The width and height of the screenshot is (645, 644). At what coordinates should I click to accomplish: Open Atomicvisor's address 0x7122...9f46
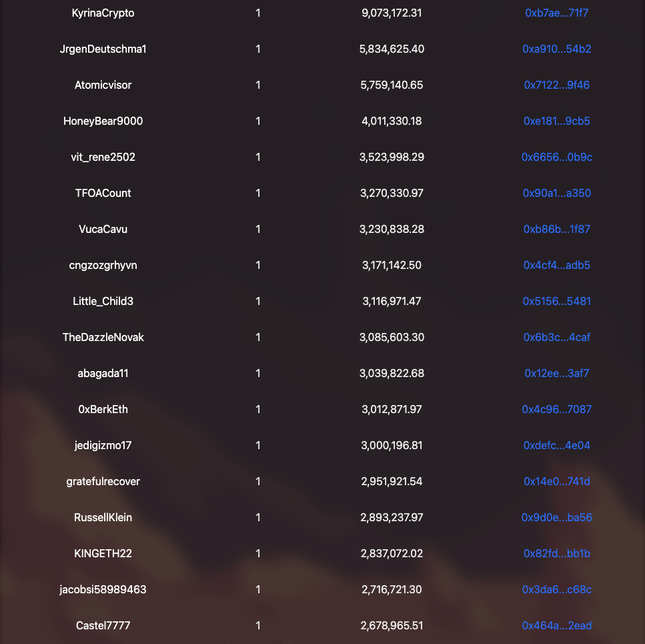(556, 85)
